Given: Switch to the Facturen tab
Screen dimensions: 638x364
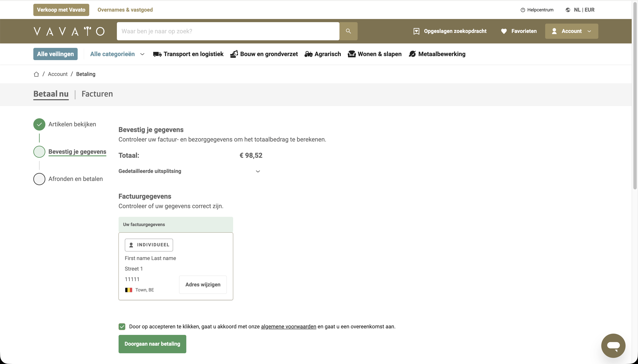Looking at the screenshot, I should pyautogui.click(x=97, y=94).
